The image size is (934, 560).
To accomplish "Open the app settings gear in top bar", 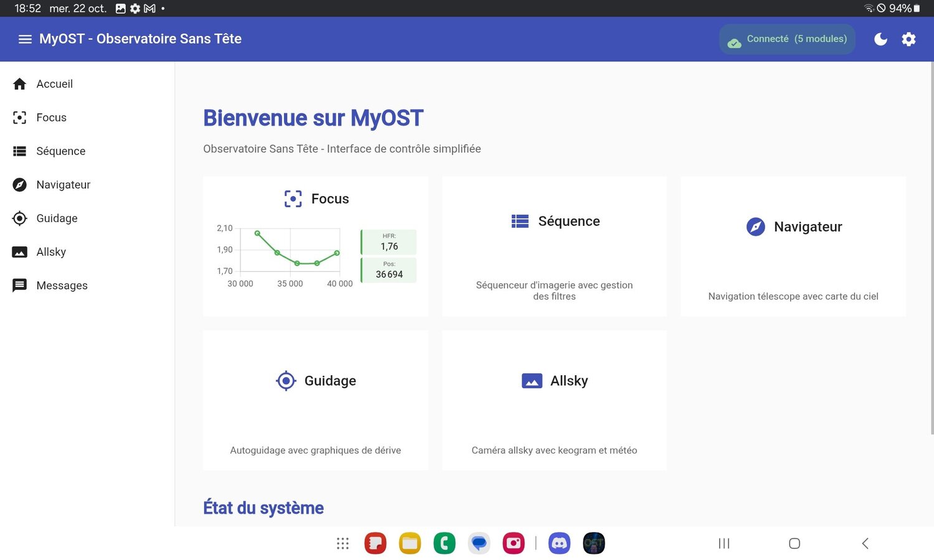I will 908,39.
